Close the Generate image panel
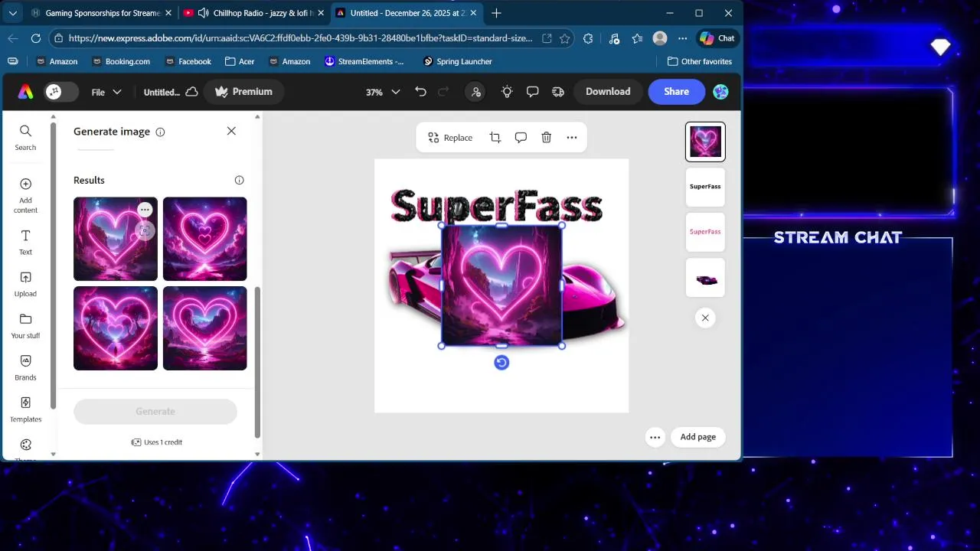Viewport: 980px width, 551px height. pyautogui.click(x=231, y=131)
